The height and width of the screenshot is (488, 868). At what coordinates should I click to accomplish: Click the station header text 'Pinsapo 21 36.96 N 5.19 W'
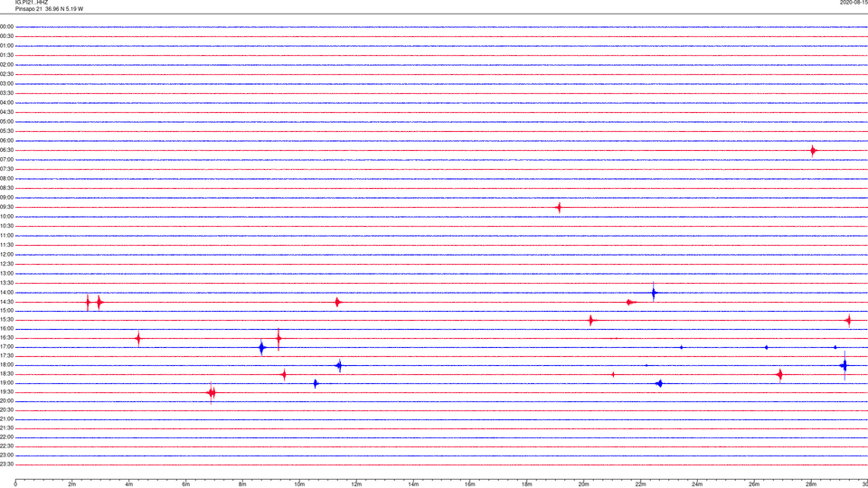(x=49, y=9)
